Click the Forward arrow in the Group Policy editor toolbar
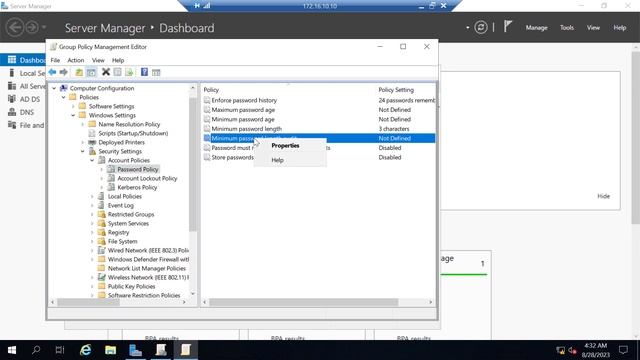Image resolution: width=640 pixels, height=360 pixels. click(64, 72)
